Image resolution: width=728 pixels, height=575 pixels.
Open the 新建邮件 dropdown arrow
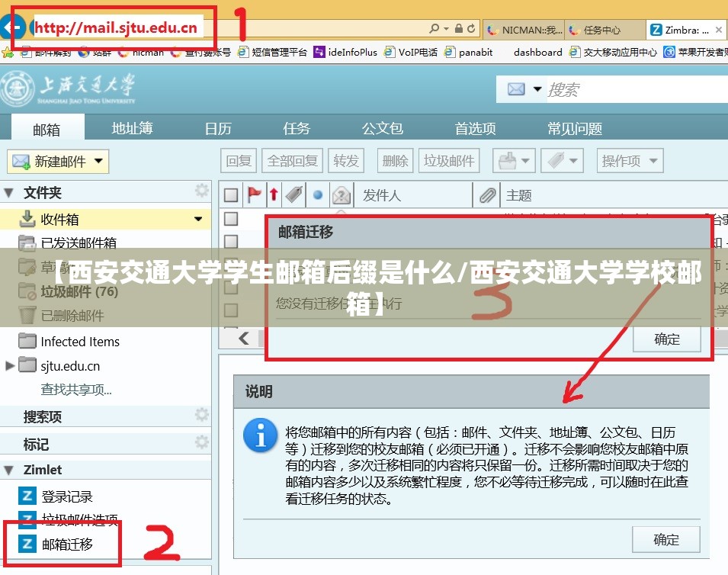click(x=99, y=161)
